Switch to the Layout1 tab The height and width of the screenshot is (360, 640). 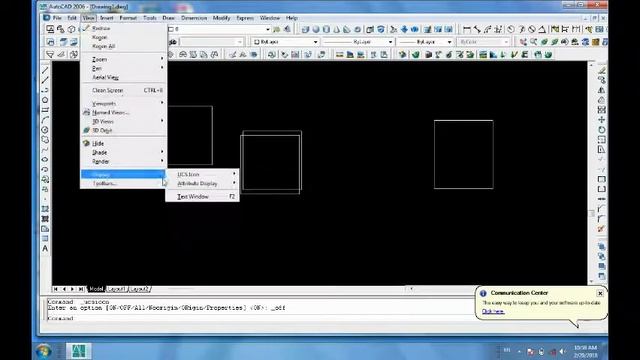[117, 289]
